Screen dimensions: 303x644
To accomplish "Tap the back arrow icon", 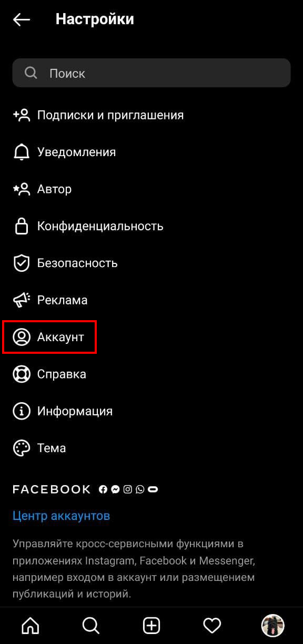I will coord(22,20).
